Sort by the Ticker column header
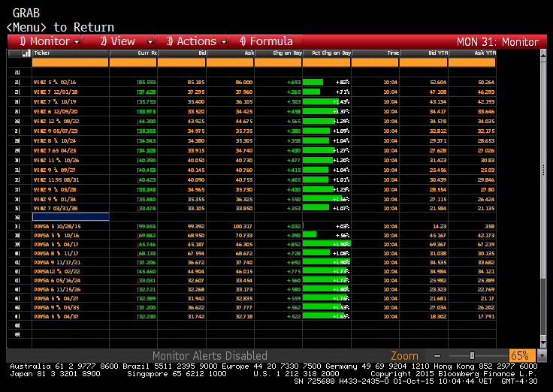Screen dimensions: 553x392 pos(71,53)
